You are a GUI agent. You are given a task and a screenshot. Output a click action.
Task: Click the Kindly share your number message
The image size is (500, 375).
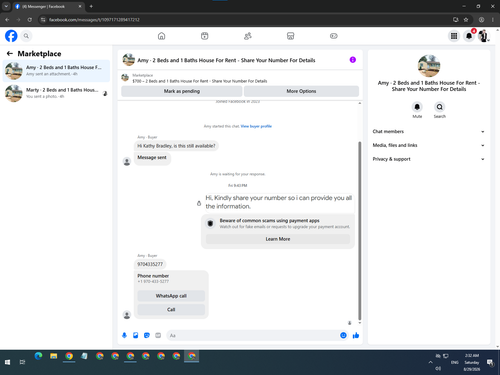click(279, 202)
